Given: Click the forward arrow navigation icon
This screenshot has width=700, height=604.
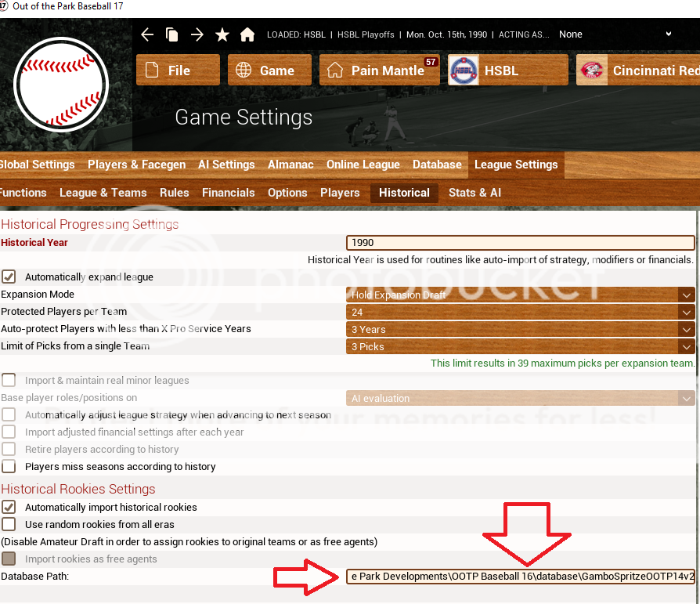Looking at the screenshot, I should [197, 34].
